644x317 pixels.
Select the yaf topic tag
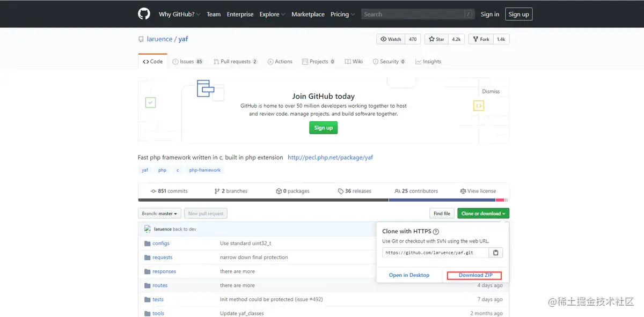tap(145, 170)
